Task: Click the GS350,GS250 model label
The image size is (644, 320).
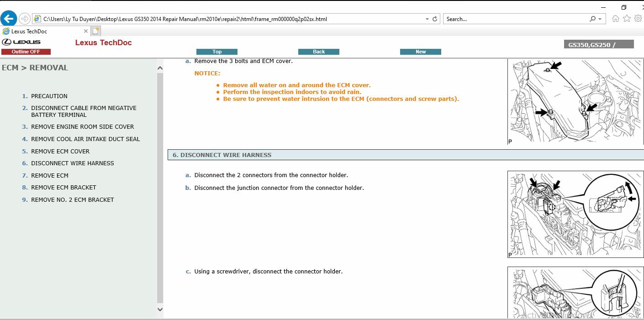Action: click(599, 44)
